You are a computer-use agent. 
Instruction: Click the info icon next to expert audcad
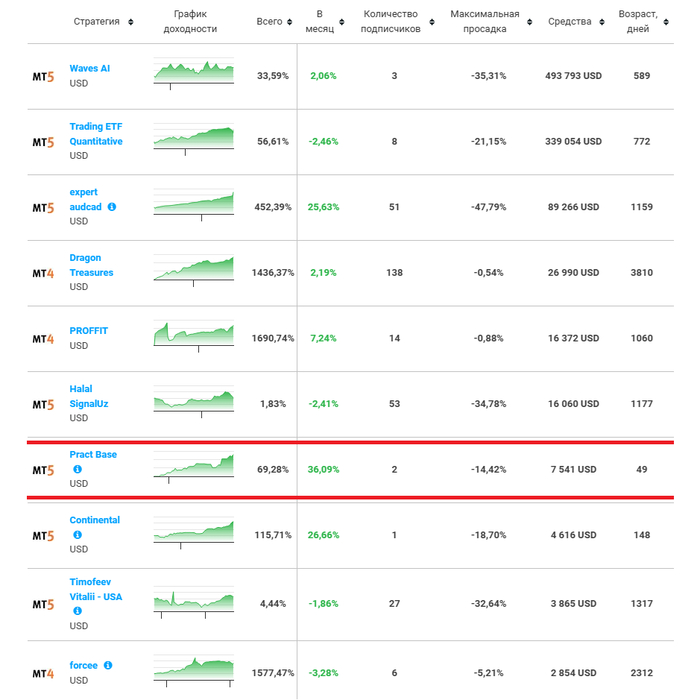click(112, 207)
